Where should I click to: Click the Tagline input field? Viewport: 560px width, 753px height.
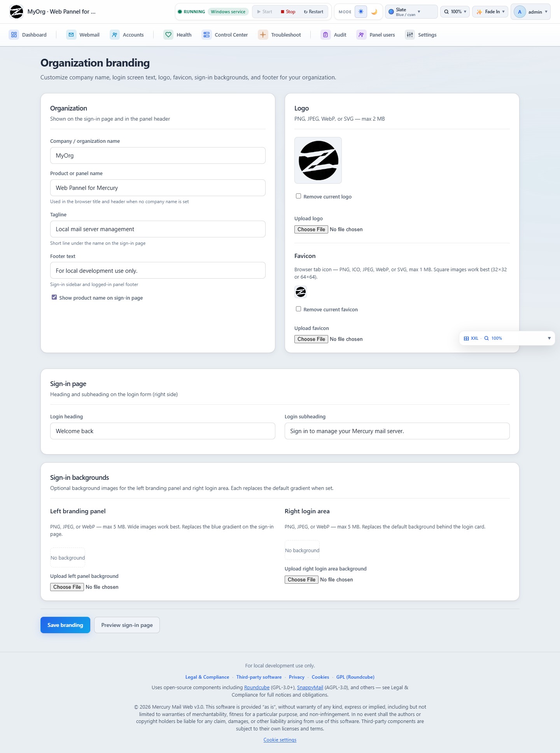(158, 229)
